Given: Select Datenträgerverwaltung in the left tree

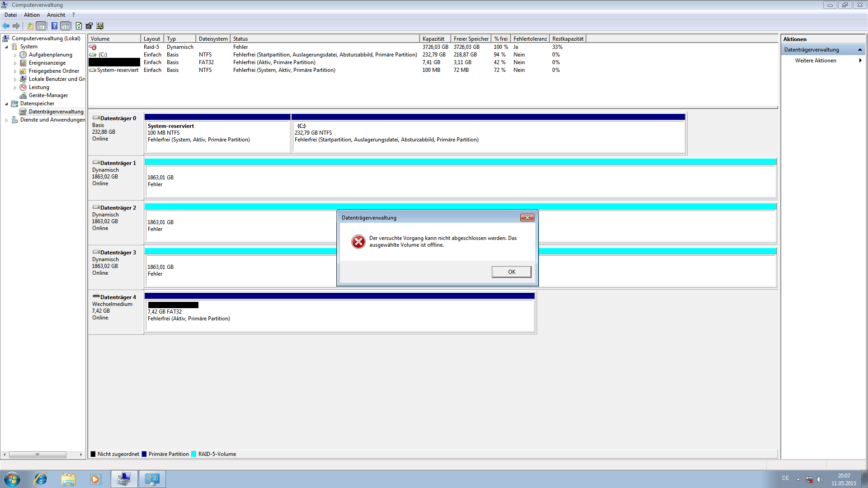Looking at the screenshot, I should (56, 112).
